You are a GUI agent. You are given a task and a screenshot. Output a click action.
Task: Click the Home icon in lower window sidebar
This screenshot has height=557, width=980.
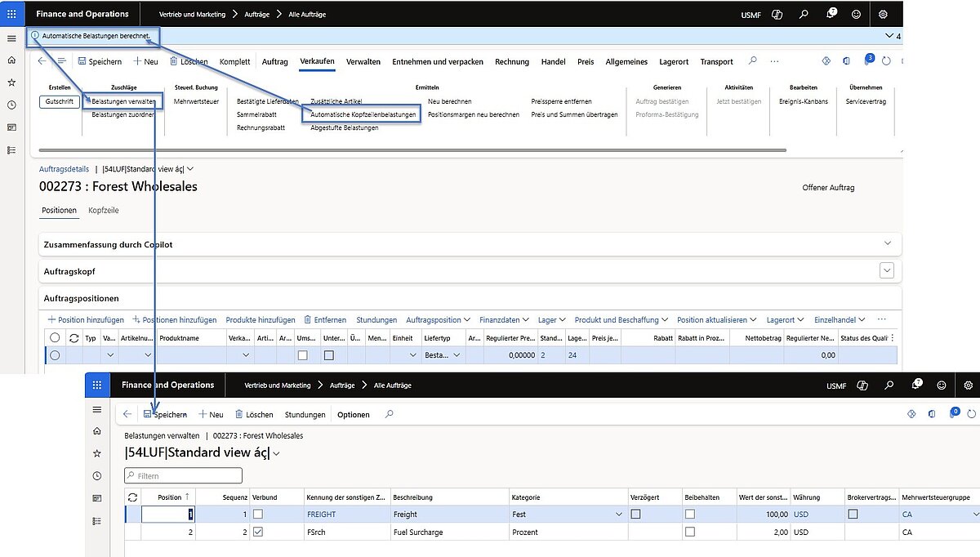tap(97, 430)
